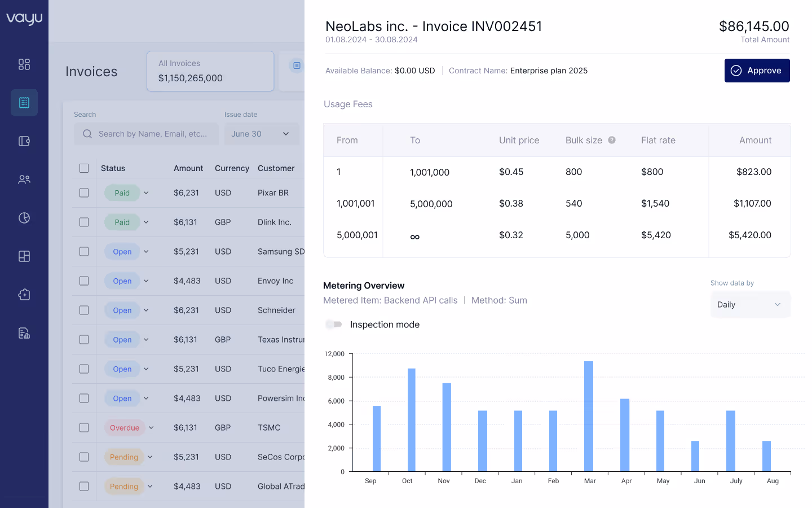812x508 pixels.
Task: Check the Powersim row checkbox
Action: pyautogui.click(x=84, y=398)
